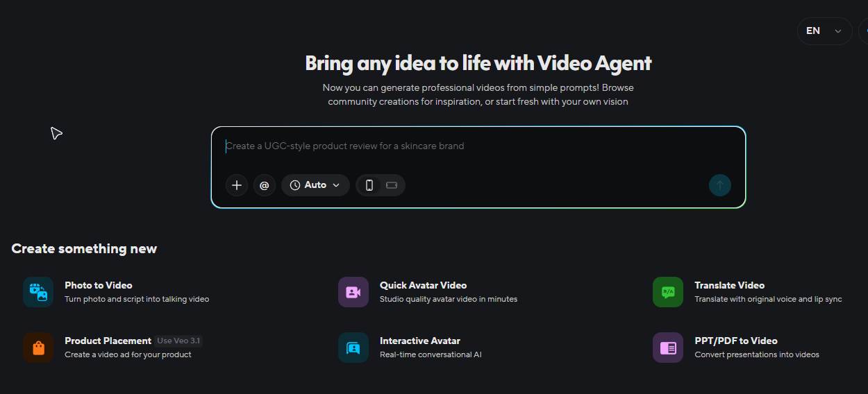868x394 pixels.
Task: Click the plus icon to add an attachment
Action: 237,185
